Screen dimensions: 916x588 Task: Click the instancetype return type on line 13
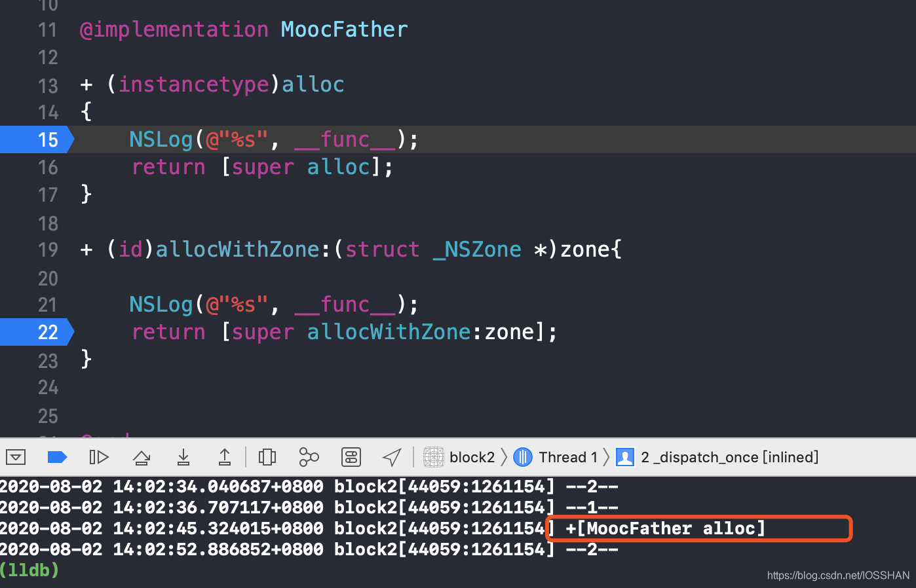click(193, 84)
